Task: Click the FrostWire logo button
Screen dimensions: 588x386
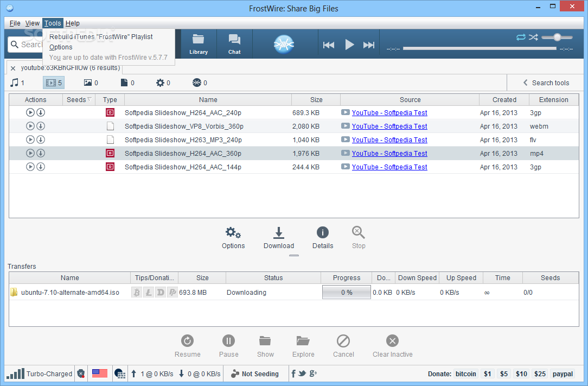Action: (284, 45)
